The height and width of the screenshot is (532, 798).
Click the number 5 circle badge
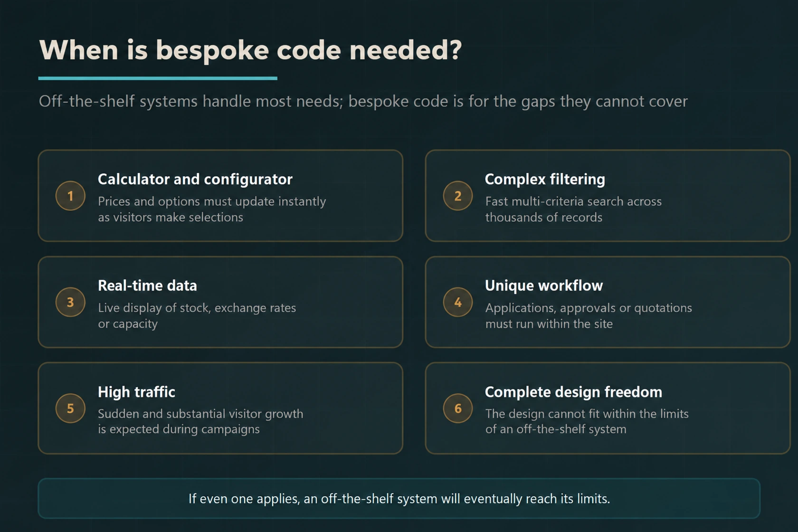coord(70,408)
